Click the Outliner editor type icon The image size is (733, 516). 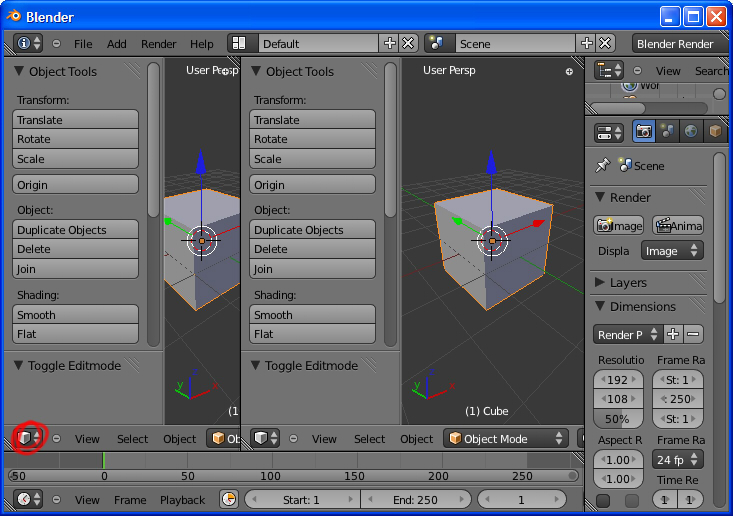pos(609,70)
